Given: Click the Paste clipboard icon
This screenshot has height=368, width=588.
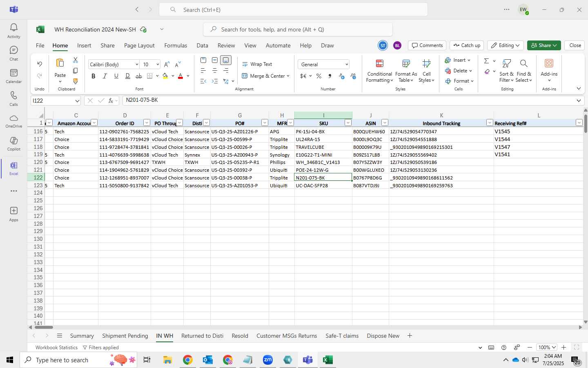Looking at the screenshot, I should point(60,63).
